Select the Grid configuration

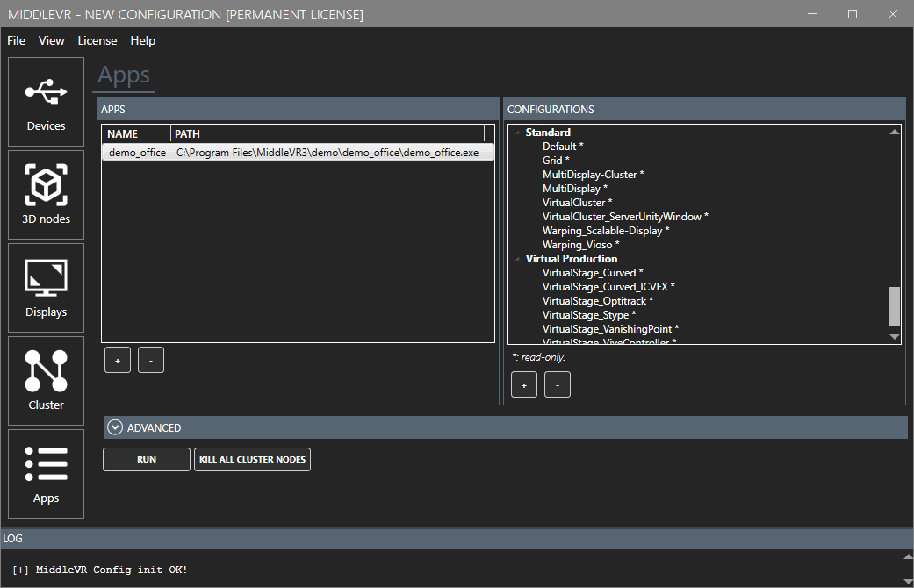556,161
